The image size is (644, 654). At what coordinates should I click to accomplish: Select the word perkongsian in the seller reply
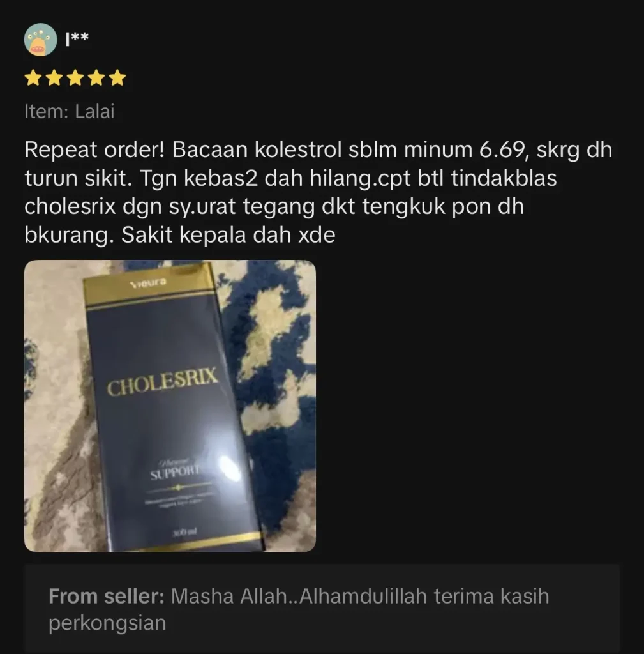[x=107, y=623]
